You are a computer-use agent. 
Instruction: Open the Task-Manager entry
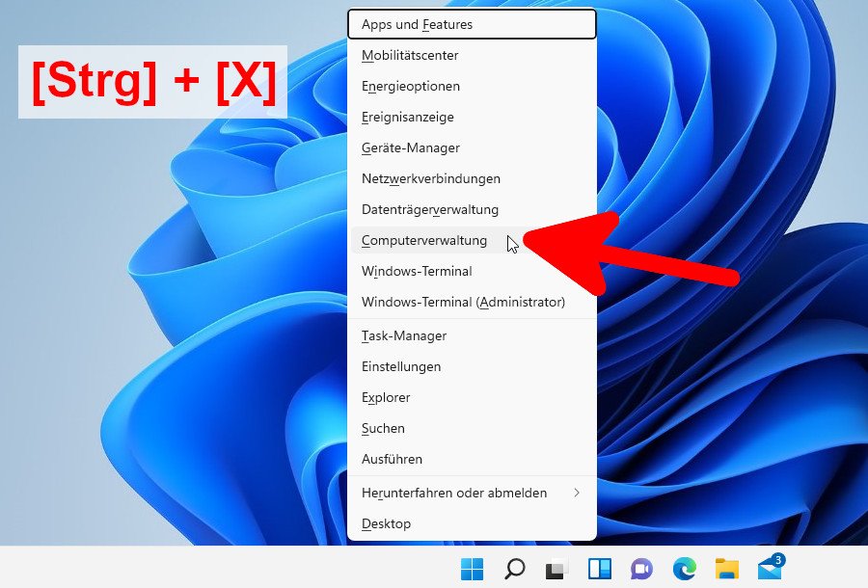[404, 335]
